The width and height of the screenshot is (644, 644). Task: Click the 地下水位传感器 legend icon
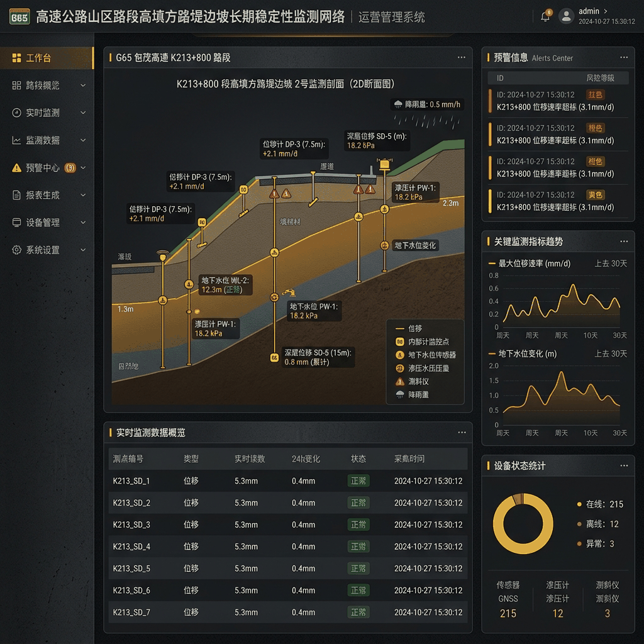(x=399, y=355)
